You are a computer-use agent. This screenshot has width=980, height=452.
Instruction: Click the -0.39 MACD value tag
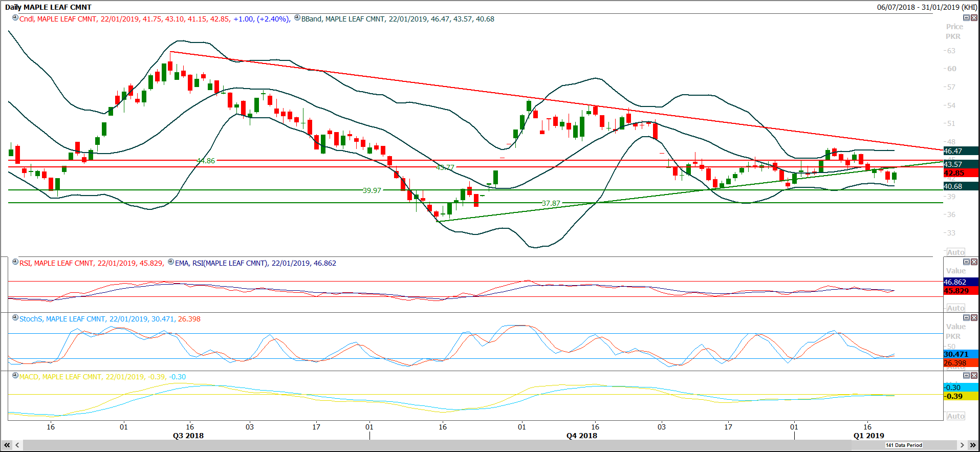(961, 396)
